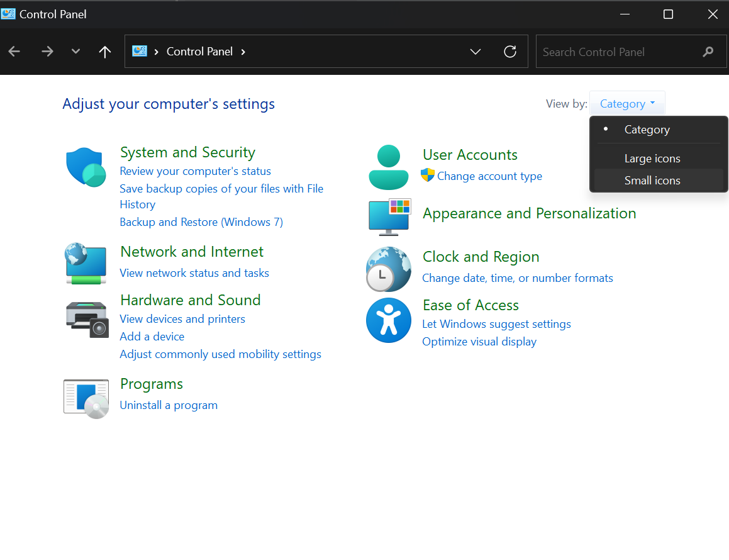Image resolution: width=729 pixels, height=560 pixels.
Task: Select Category view option in menu
Action: point(647,130)
